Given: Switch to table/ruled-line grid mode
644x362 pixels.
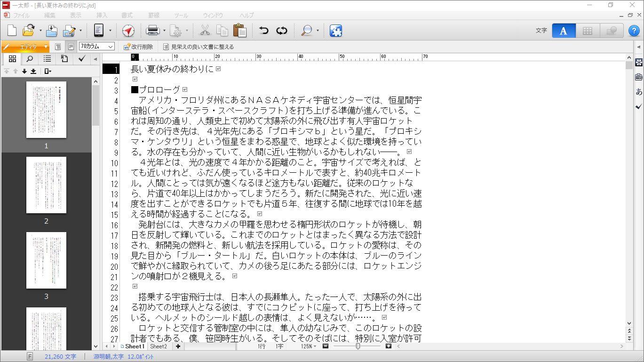Looking at the screenshot, I should click(588, 31).
